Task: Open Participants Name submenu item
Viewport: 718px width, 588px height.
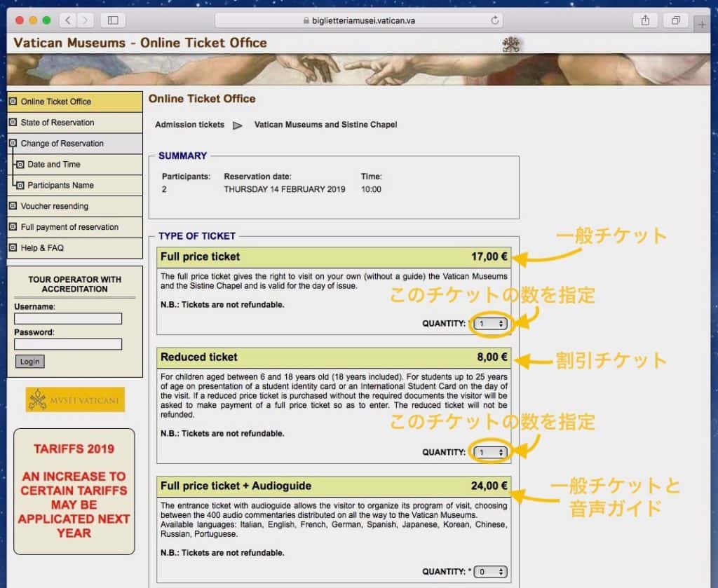Action: coord(75,185)
